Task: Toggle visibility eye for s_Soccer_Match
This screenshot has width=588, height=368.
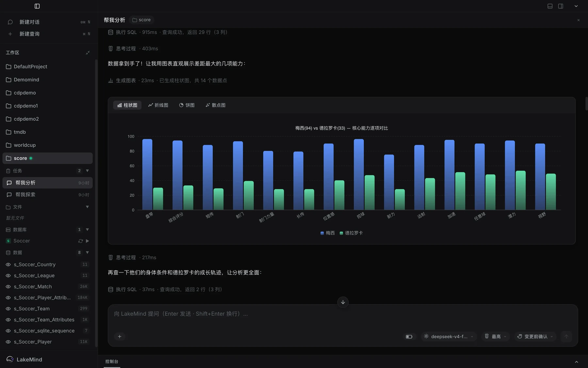Action: 8,287
